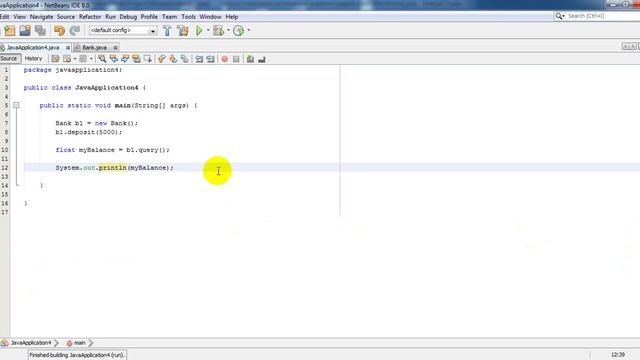Click the Previous Bookmark icon
This screenshot has height=360, width=640.
tap(162, 59)
